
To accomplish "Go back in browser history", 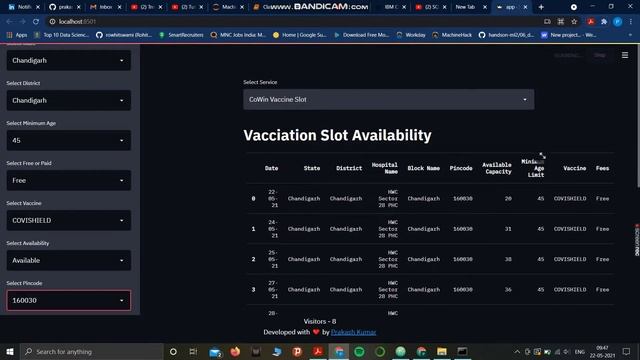I will pos(9,22).
